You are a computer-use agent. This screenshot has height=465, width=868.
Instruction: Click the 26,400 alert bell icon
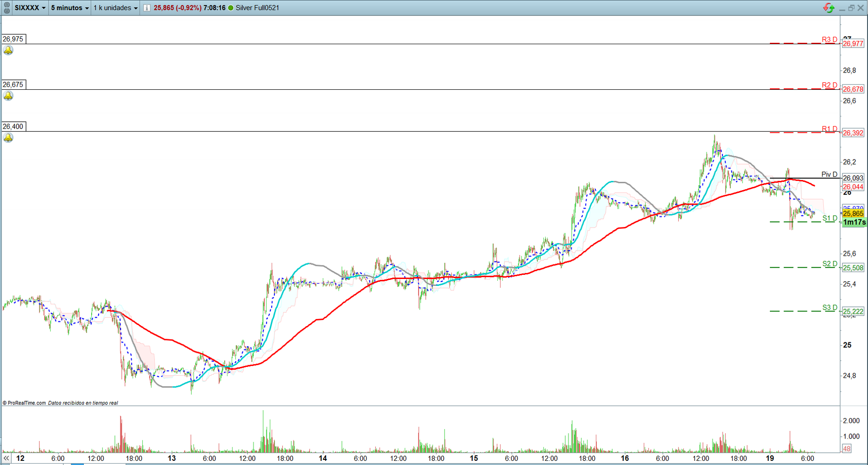(x=8, y=138)
